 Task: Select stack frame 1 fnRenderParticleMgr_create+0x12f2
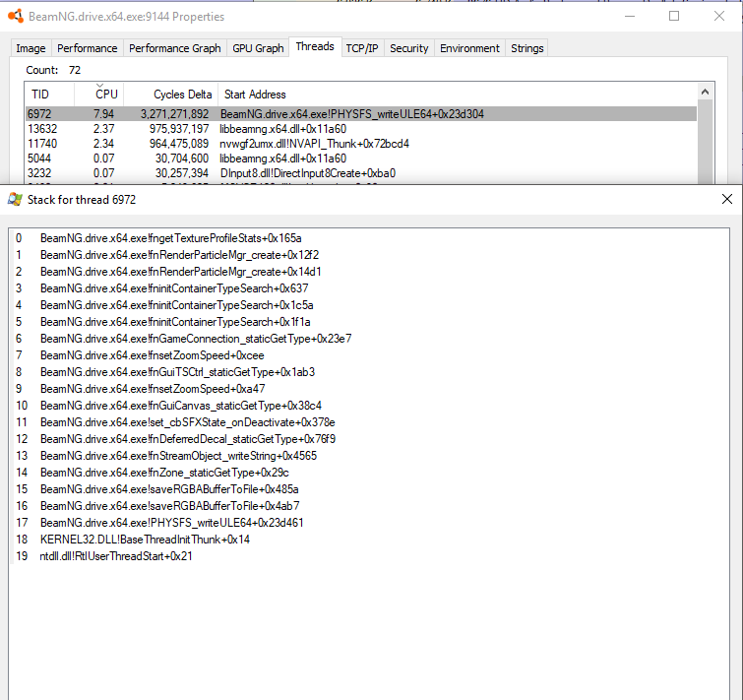pyautogui.click(x=369, y=255)
